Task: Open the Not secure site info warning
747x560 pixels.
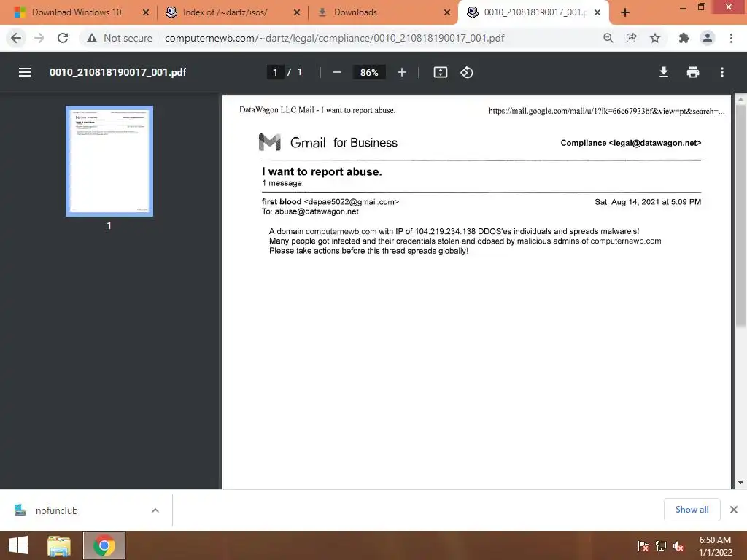Action: click(x=119, y=38)
